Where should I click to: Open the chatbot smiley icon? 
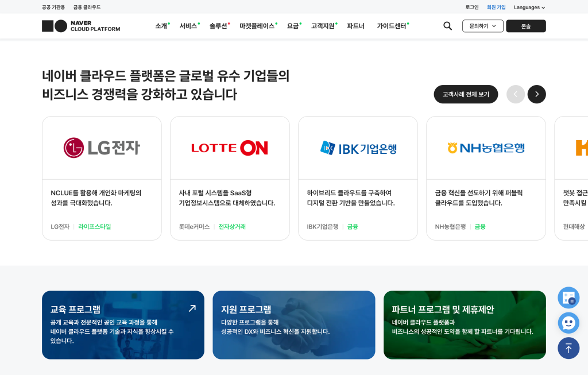(568, 323)
